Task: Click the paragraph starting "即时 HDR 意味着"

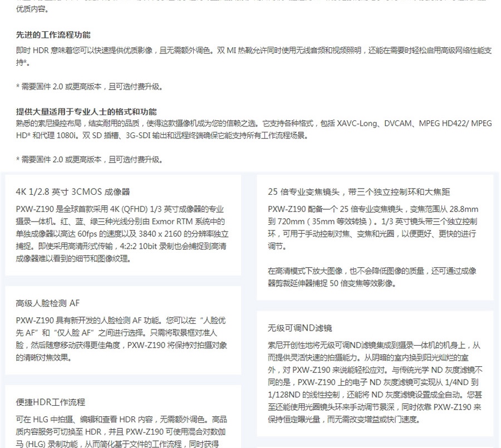Action: [x=254, y=56]
